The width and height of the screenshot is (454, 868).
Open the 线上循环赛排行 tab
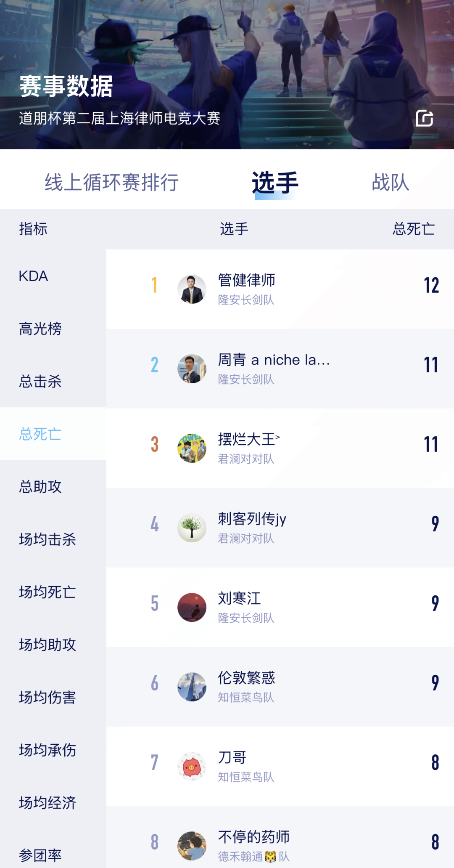(x=113, y=182)
